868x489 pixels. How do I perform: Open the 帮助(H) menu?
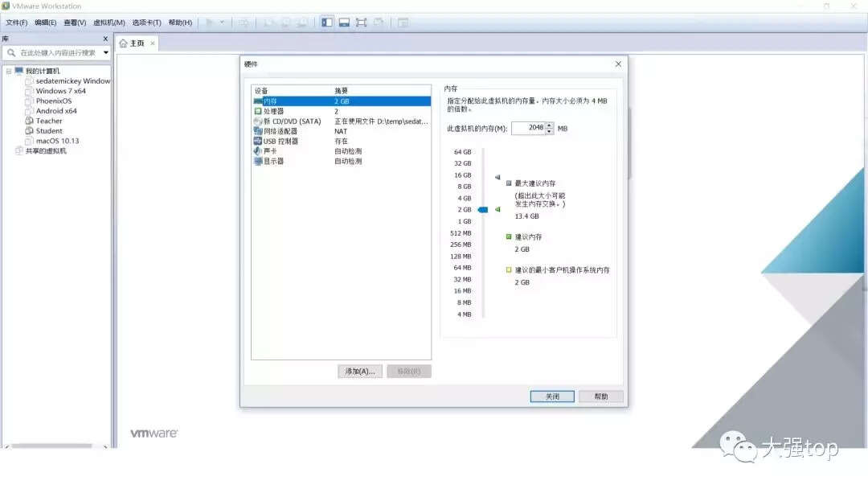click(180, 23)
